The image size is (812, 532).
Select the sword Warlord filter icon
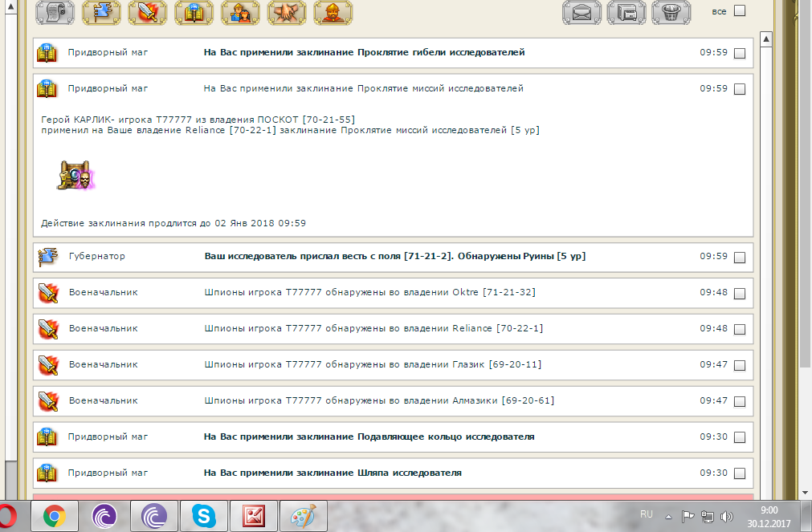click(148, 11)
